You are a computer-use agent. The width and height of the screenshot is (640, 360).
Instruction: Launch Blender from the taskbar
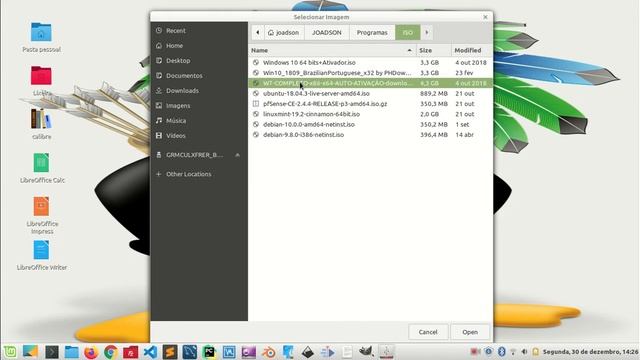[x=269, y=352]
